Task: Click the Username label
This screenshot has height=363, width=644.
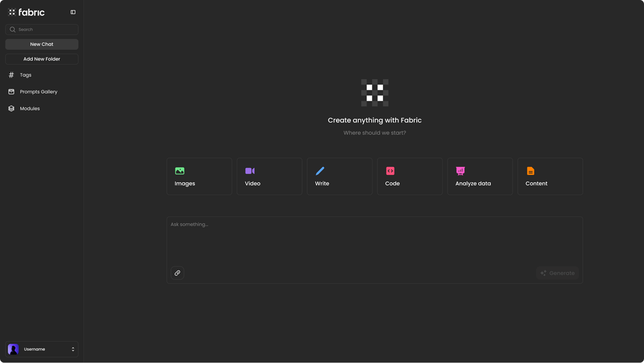Action: tap(34, 349)
